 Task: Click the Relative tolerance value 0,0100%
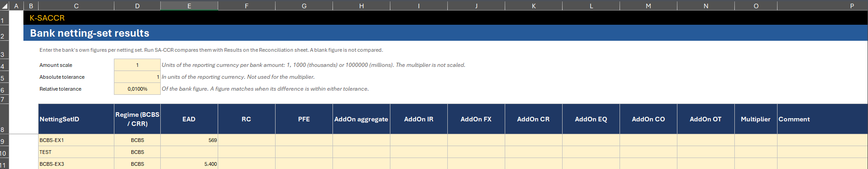click(137, 89)
